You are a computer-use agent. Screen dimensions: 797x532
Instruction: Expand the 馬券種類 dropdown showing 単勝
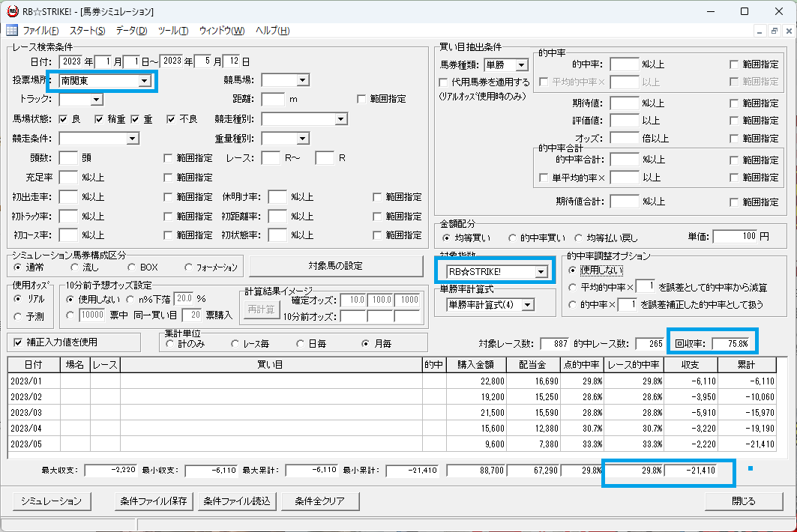click(x=522, y=65)
